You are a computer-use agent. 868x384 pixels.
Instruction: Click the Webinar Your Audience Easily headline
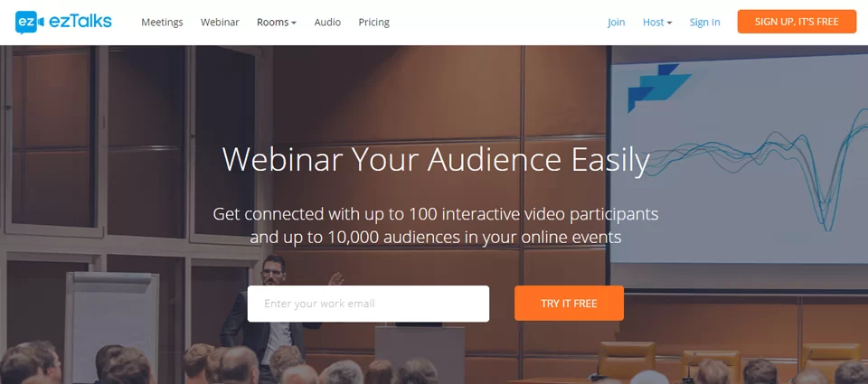point(436,159)
